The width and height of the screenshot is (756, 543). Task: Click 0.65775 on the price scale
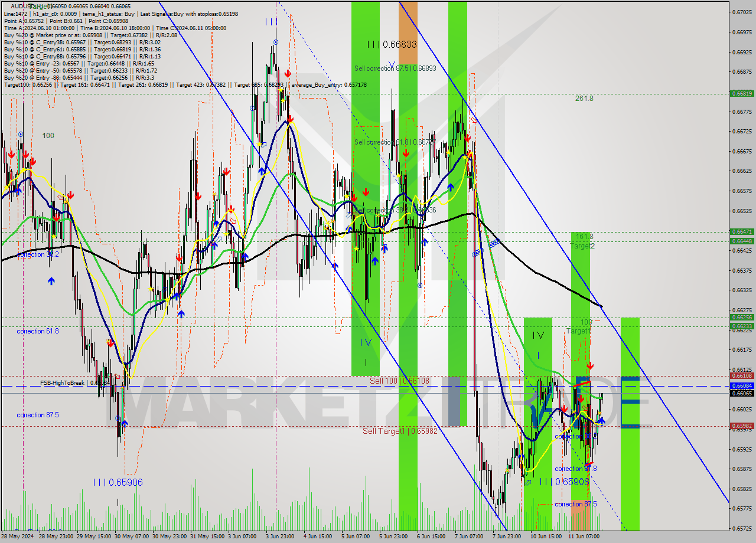(x=741, y=509)
